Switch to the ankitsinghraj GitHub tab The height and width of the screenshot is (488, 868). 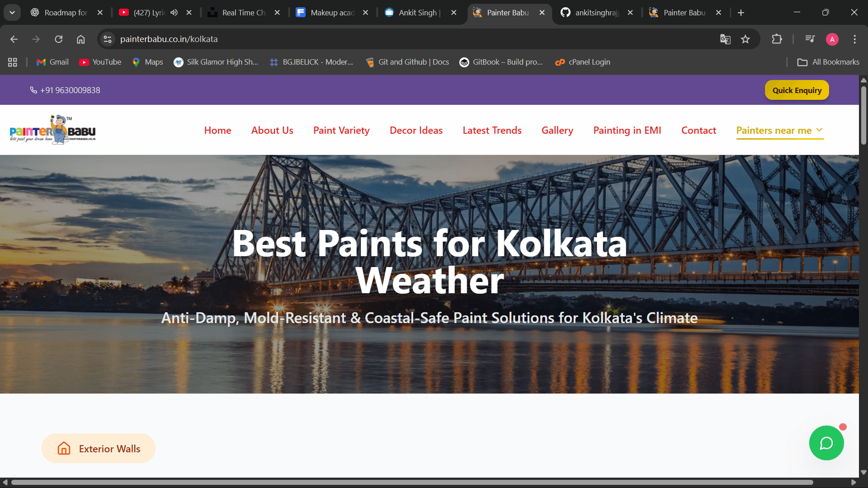[x=596, y=13]
